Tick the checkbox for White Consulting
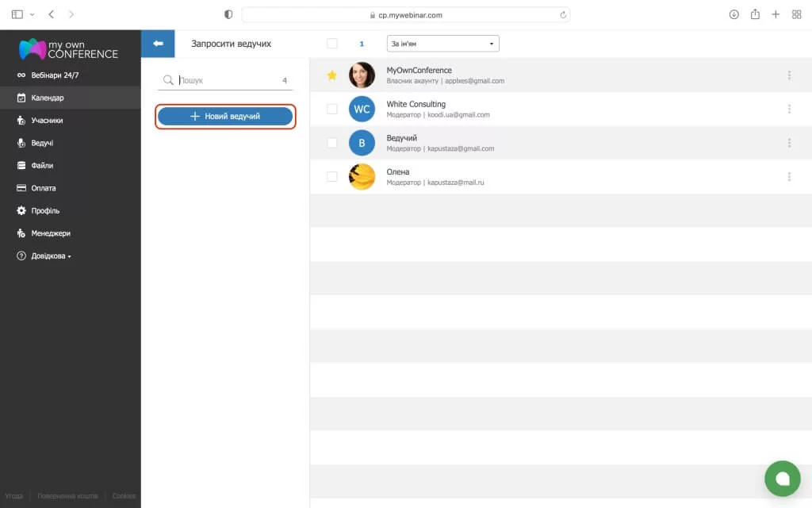This screenshot has width=812, height=508. [x=332, y=109]
